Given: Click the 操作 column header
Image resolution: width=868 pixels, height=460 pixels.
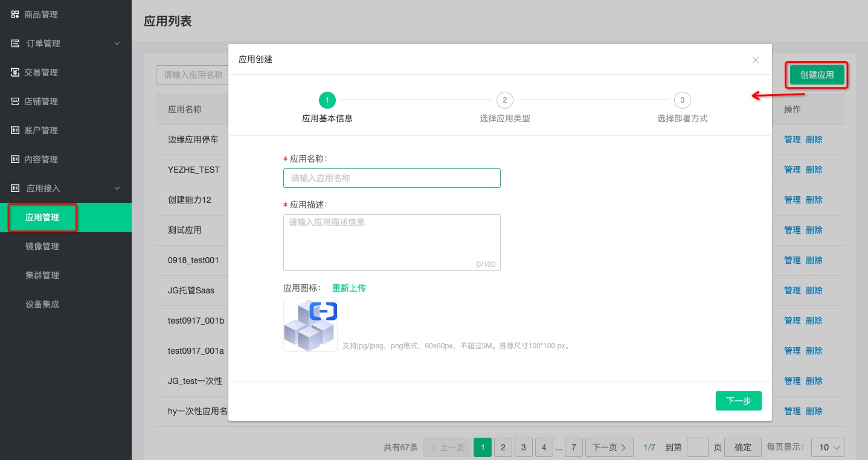Looking at the screenshot, I should click(x=792, y=109).
